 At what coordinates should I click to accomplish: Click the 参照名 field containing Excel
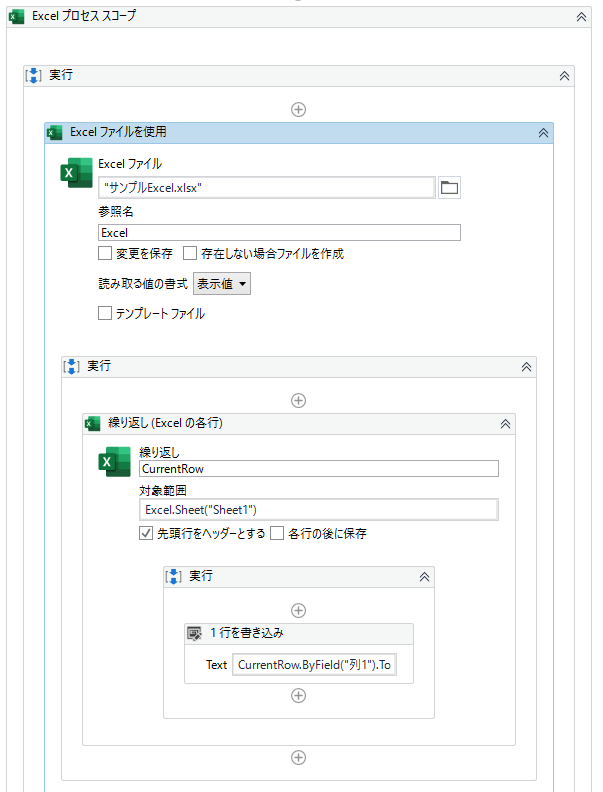[x=279, y=233]
